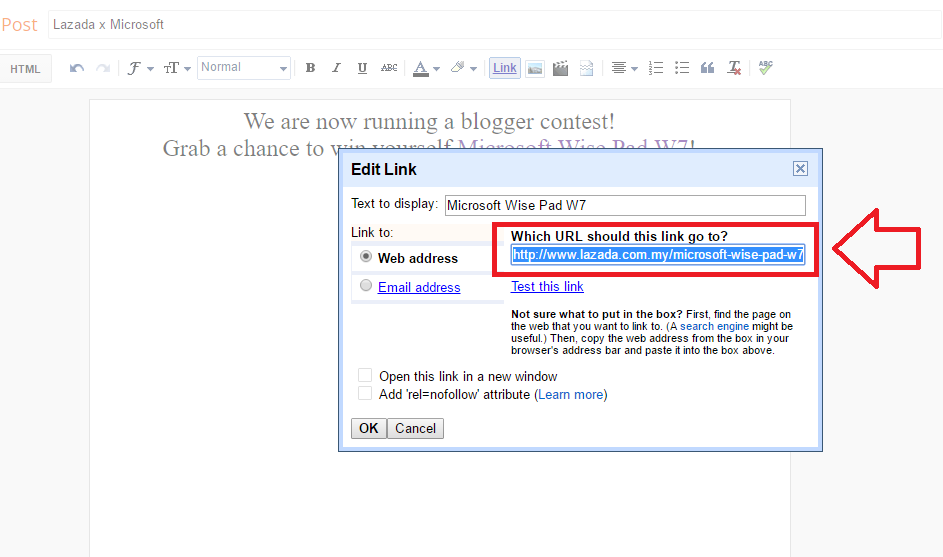Select the Web address radio button
This screenshot has height=557, width=943.
(x=367, y=257)
